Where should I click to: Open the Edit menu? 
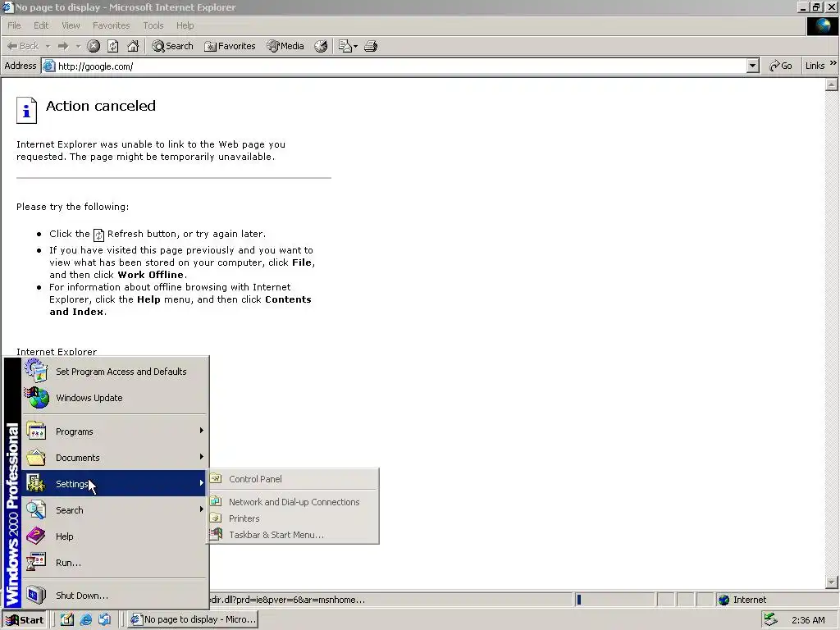click(41, 25)
